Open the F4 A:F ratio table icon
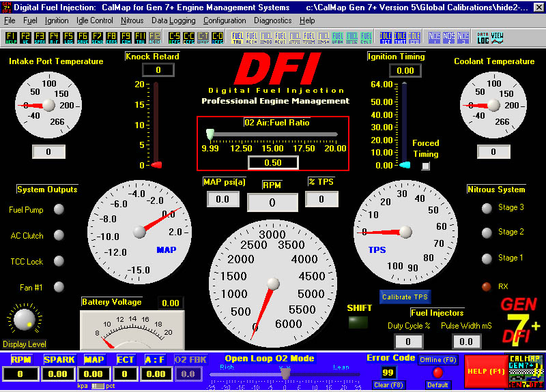This screenshot has width=546, height=392. click(54, 37)
